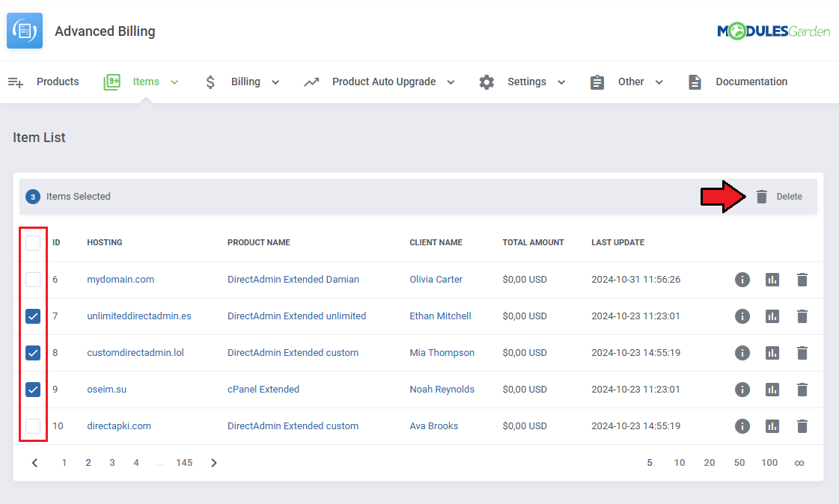Click the Documentation file icon

[x=695, y=82]
